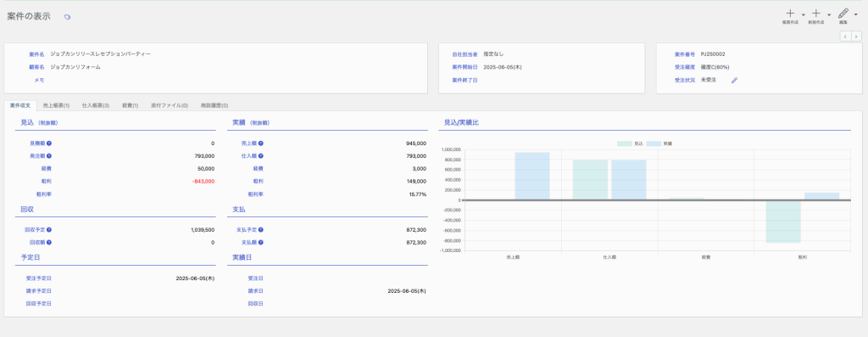The width and height of the screenshot is (868, 337).
Task: Expand the 帳票作成 dropdown arrow
Action: (x=804, y=15)
